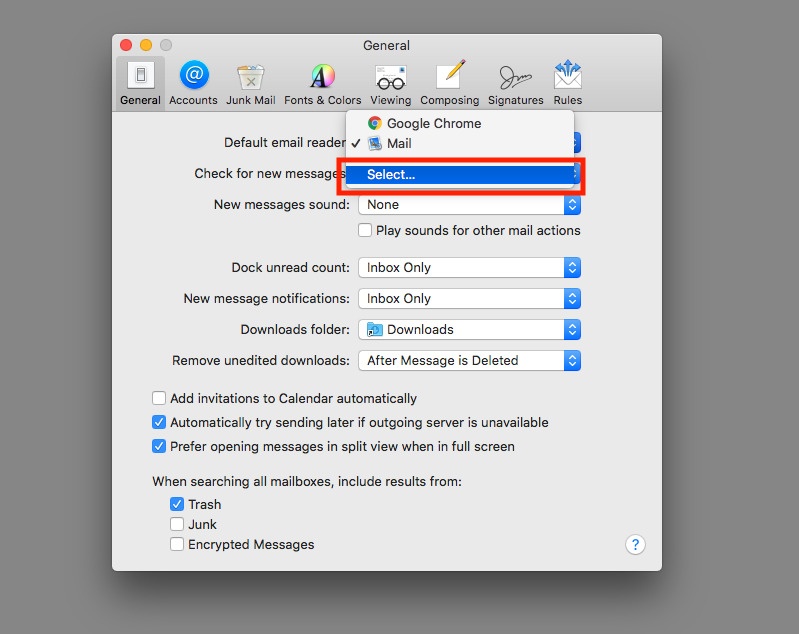This screenshot has height=634, width=799.
Task: Click 'When searching all mailboxes' text
Action: click(307, 482)
